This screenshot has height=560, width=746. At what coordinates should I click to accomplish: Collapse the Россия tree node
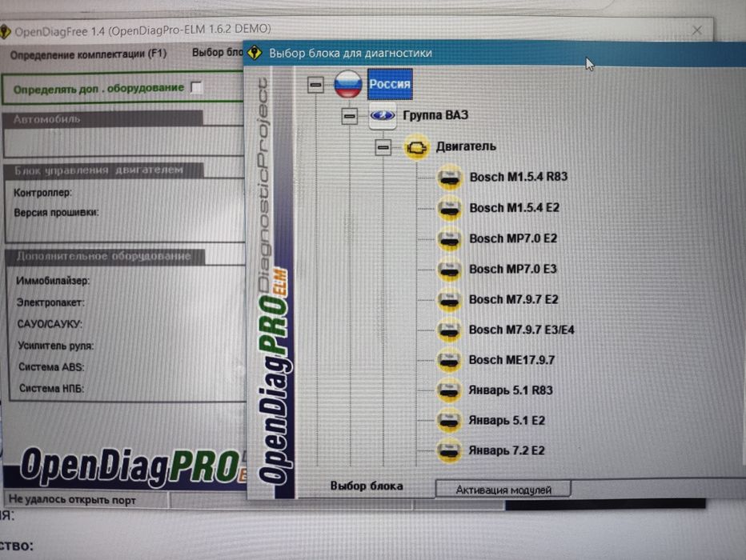[315, 85]
